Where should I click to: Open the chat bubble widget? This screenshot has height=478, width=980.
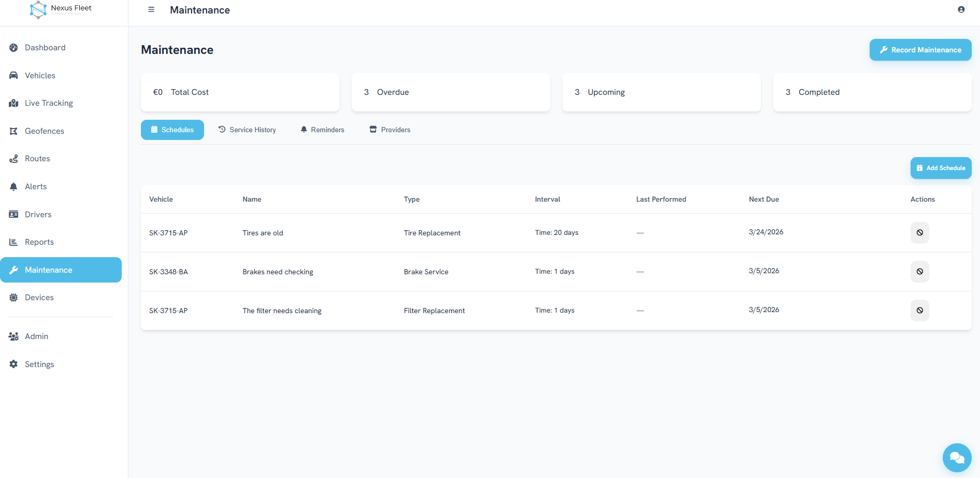point(957,458)
